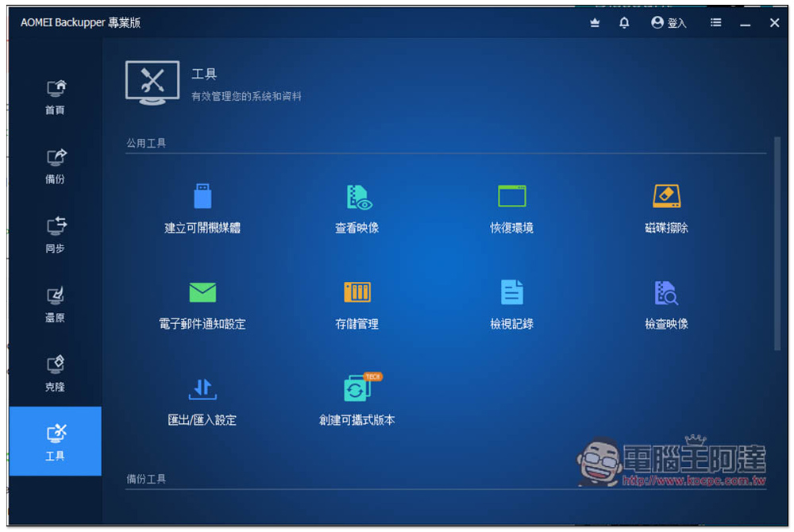Click the crown upgrade icon in title bar
Viewport: 794px width, 532px height.
[x=595, y=23]
